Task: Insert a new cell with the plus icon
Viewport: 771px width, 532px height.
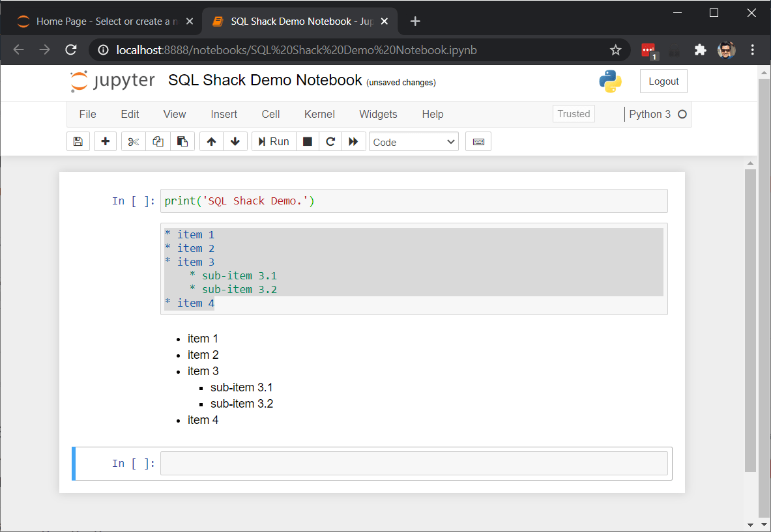Action: [x=105, y=141]
